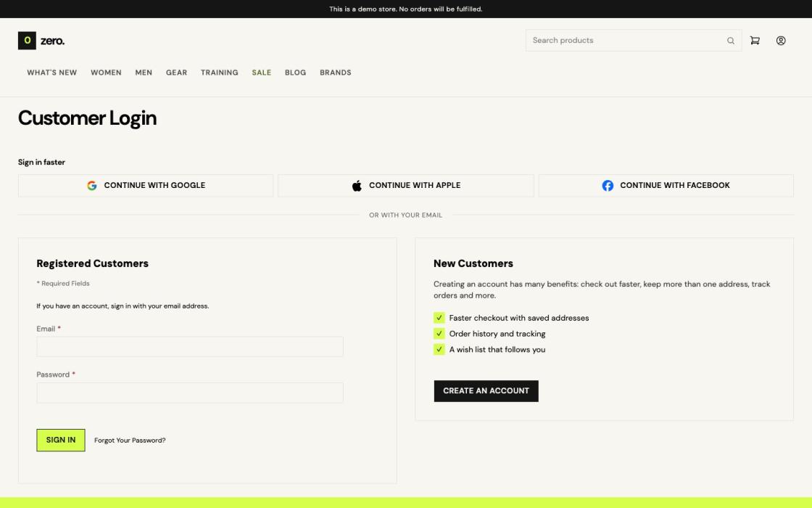This screenshot has height=508, width=812.
Task: Open the Forgot Your Password link
Action: tap(130, 440)
